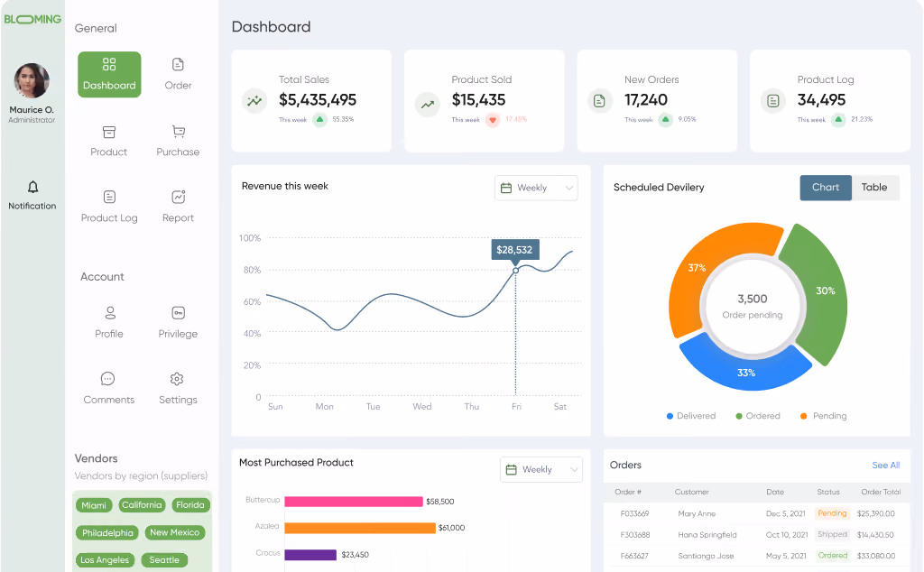Screen dimensions: 924x572
Task: Click the orange 37% donut segment
Action: 698,268
